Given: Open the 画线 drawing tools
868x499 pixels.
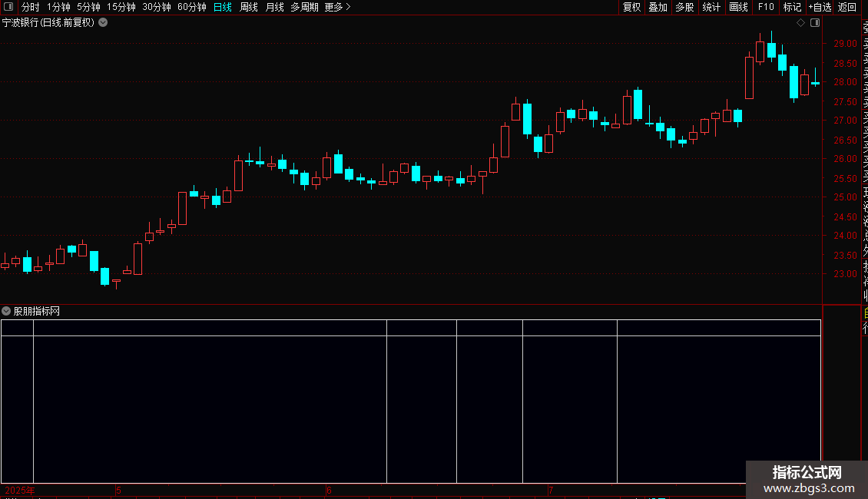Looking at the screenshot, I should [x=738, y=7].
